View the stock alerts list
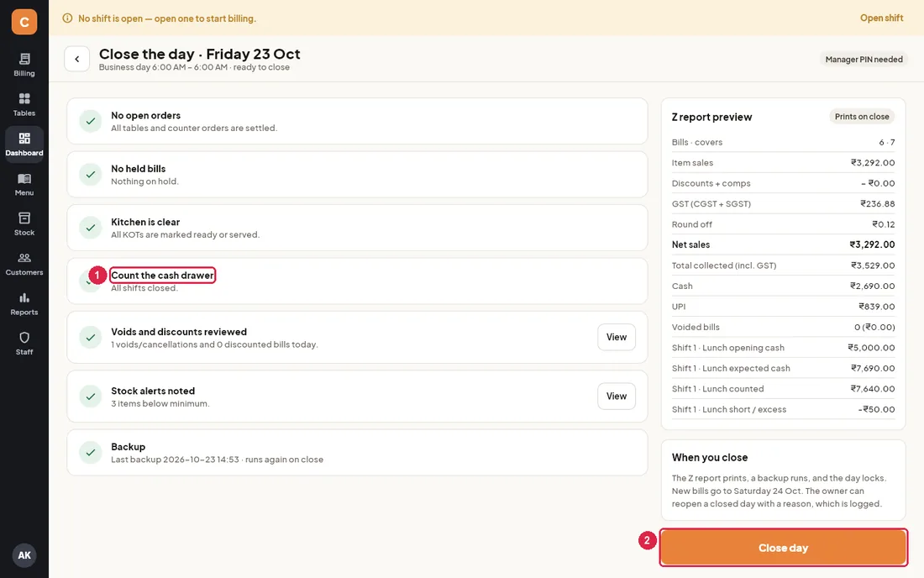 click(617, 396)
